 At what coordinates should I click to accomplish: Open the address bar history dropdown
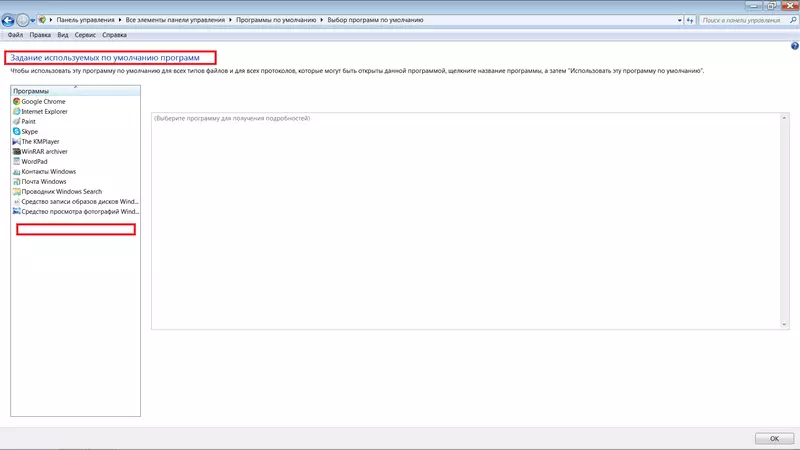pos(680,20)
